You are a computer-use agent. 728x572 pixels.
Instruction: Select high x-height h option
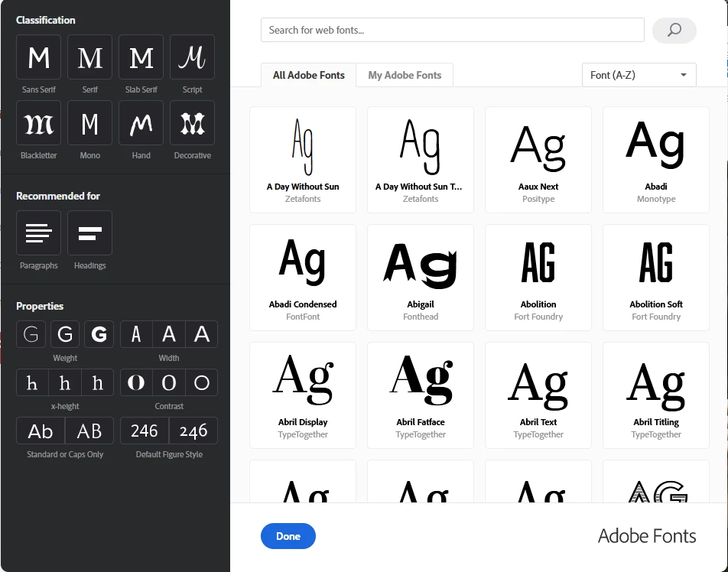[98, 382]
